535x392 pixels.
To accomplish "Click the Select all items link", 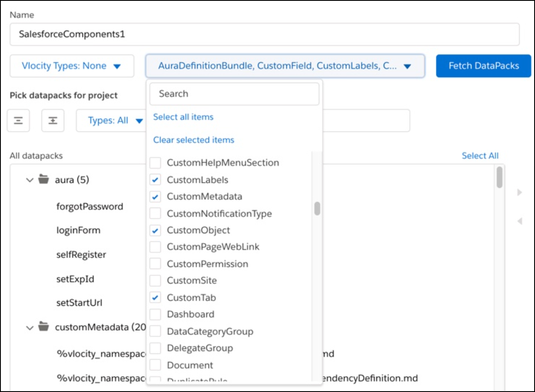I will click(183, 117).
